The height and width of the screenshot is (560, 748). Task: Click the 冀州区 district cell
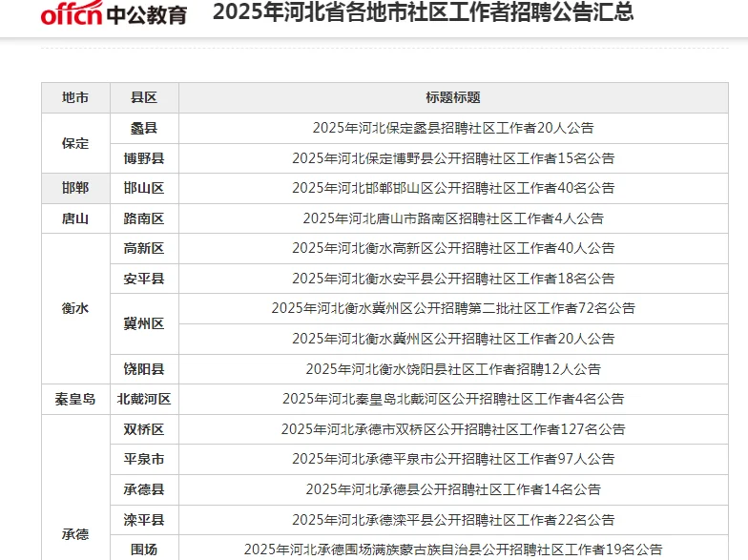pos(144,324)
